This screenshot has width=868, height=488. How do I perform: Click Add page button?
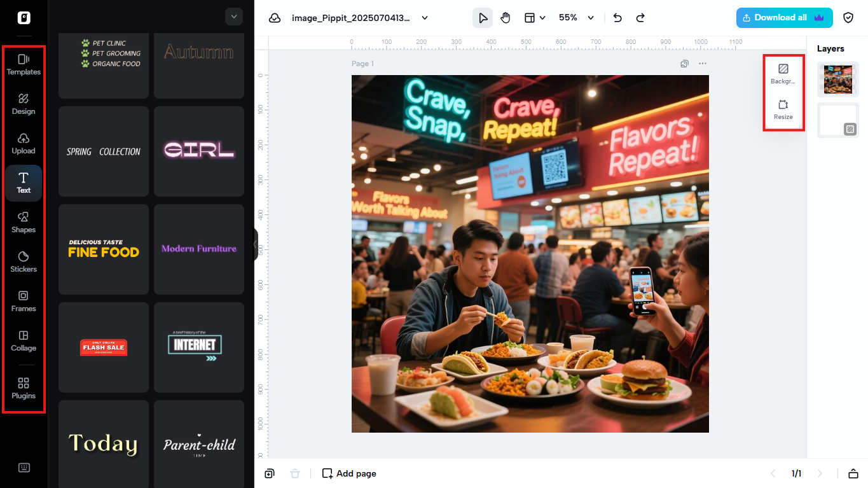(349, 473)
